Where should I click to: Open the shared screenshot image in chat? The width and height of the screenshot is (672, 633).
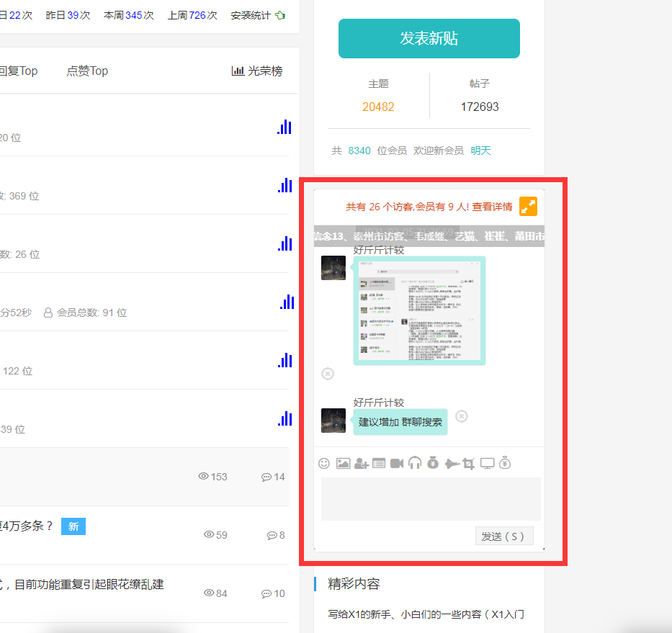coord(419,310)
